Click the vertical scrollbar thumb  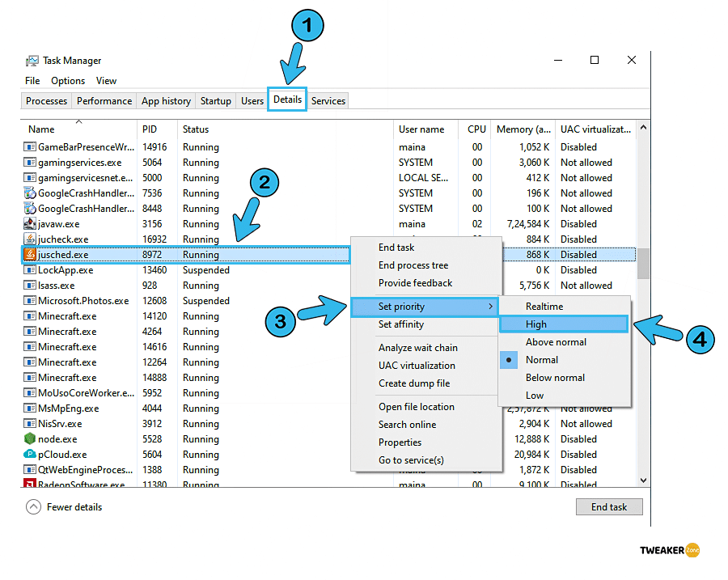pos(643,264)
